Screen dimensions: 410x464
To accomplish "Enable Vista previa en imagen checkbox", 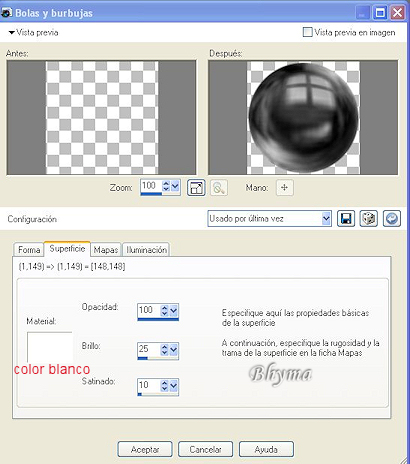I will (307, 32).
